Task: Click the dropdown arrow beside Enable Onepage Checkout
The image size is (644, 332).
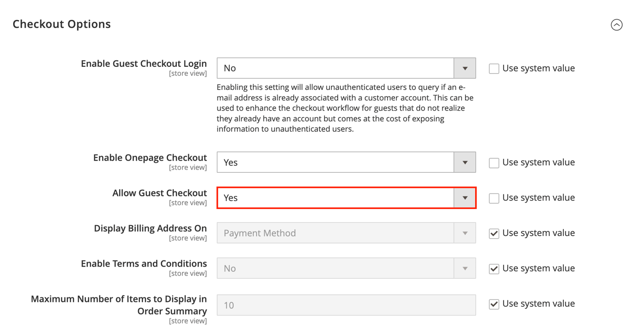Action: point(464,162)
